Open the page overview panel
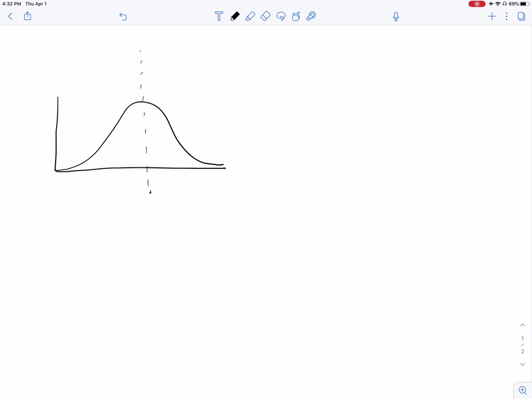 [521, 16]
